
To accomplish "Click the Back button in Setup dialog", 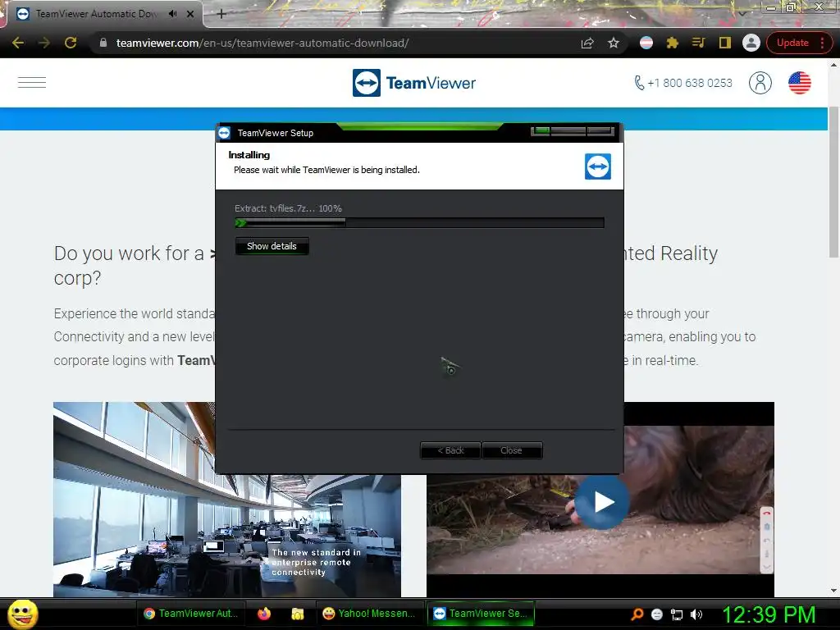I will click(450, 450).
